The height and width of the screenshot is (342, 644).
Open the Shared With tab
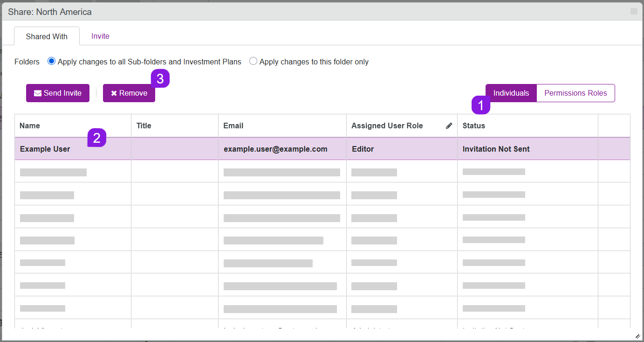[x=47, y=36]
